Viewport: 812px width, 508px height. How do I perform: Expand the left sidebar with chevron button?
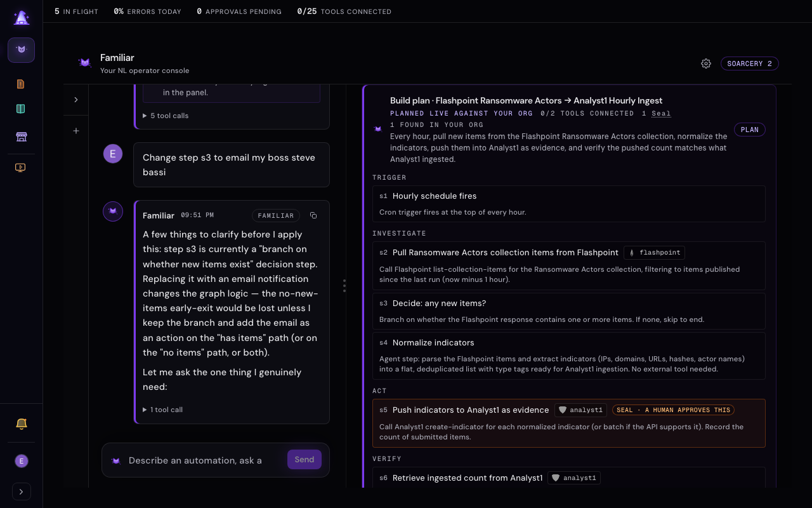tap(22, 491)
